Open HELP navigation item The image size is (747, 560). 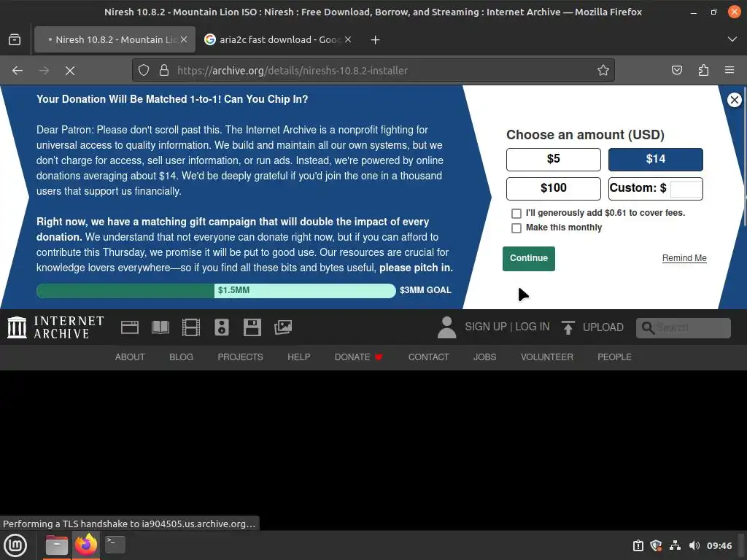tap(298, 357)
